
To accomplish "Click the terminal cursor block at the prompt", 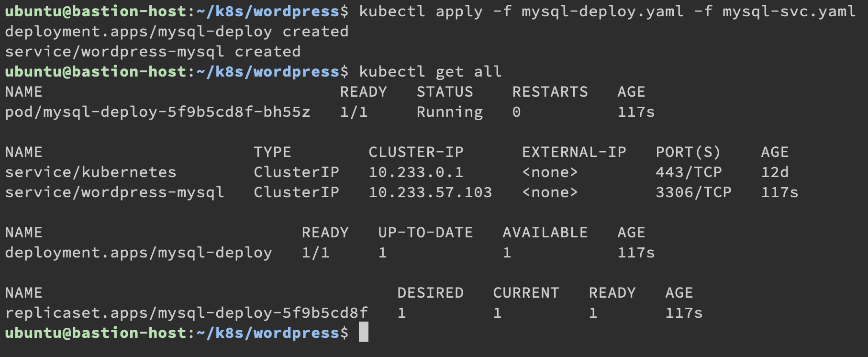I will [x=363, y=332].
